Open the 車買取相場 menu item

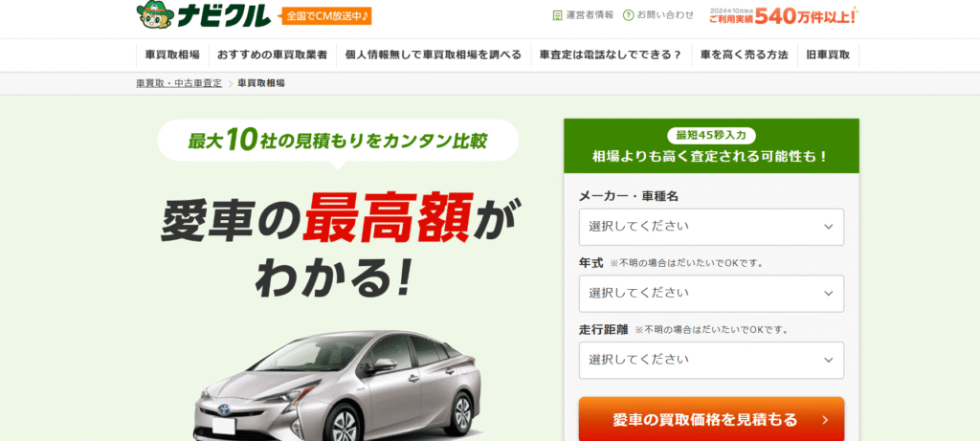[x=172, y=55]
